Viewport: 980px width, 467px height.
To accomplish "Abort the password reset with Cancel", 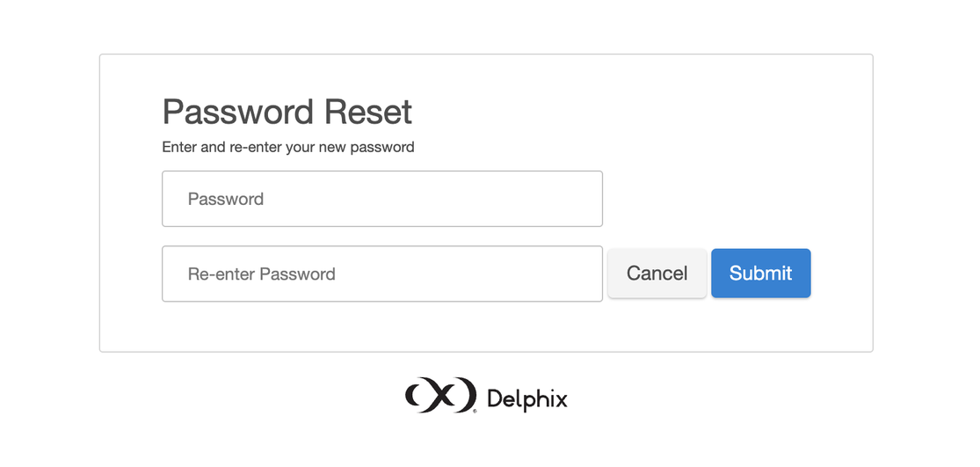I will click(x=657, y=274).
